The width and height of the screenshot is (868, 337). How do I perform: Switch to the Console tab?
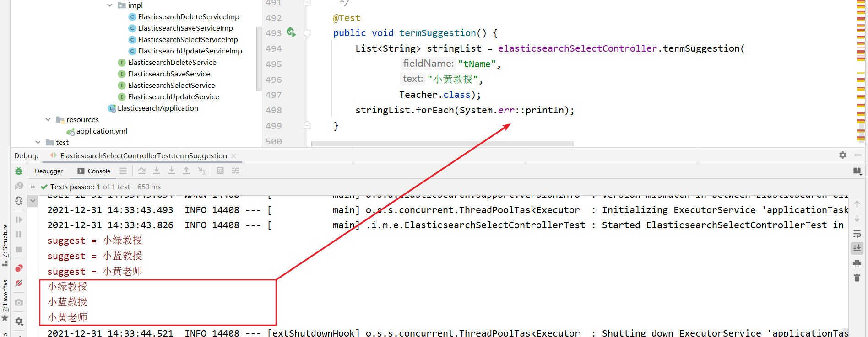94,171
